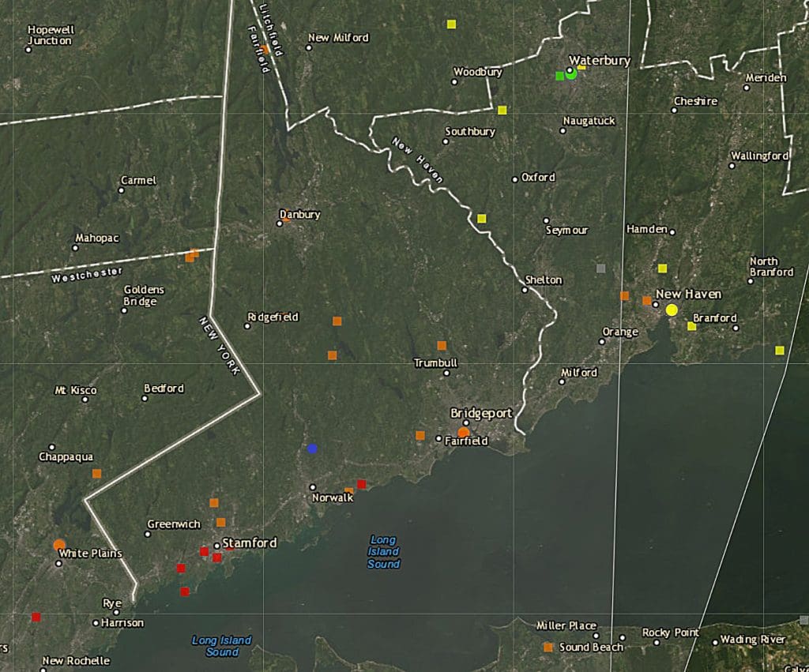Select the orange square near Ridgefield

[x=337, y=321]
